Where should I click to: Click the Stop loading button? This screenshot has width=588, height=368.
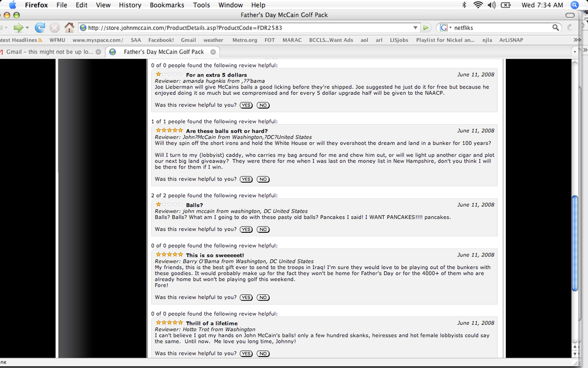pos(55,28)
